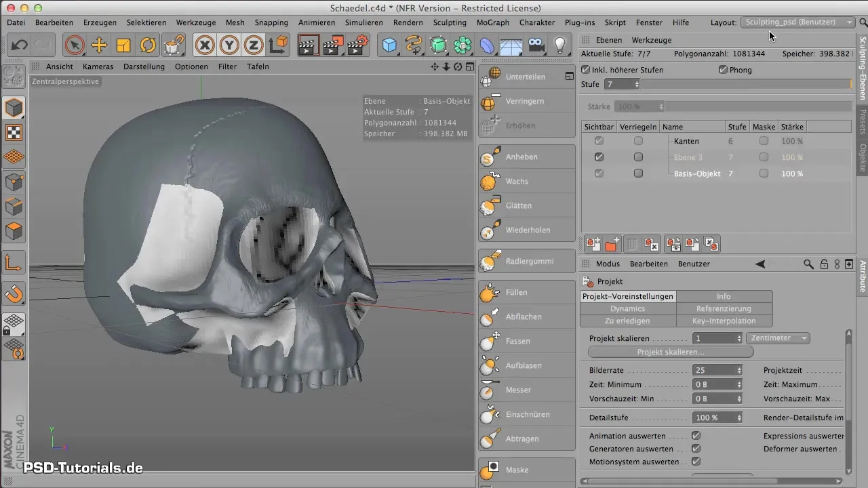Screen dimensions: 868x488
Task: Select the Anheben brush
Action: tap(527, 157)
